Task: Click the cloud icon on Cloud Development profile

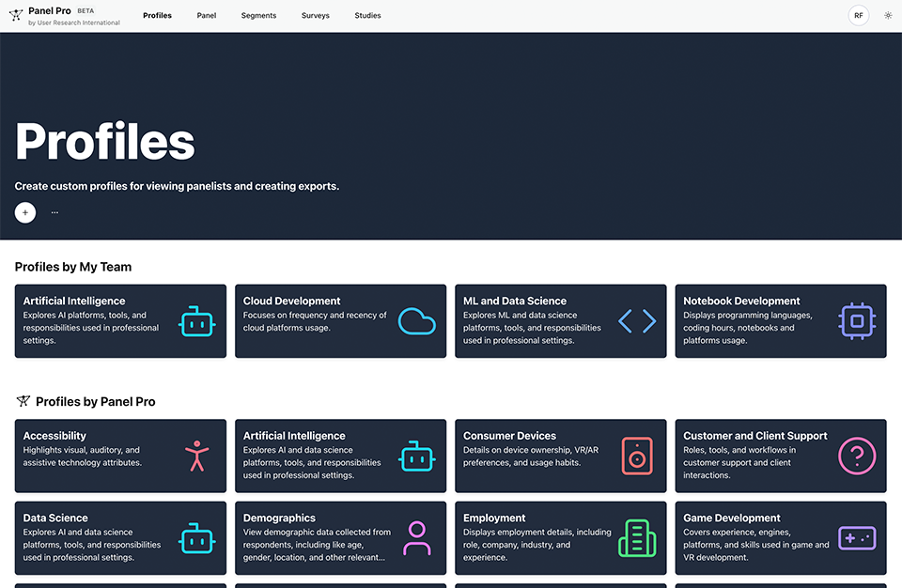Action: coord(416,320)
